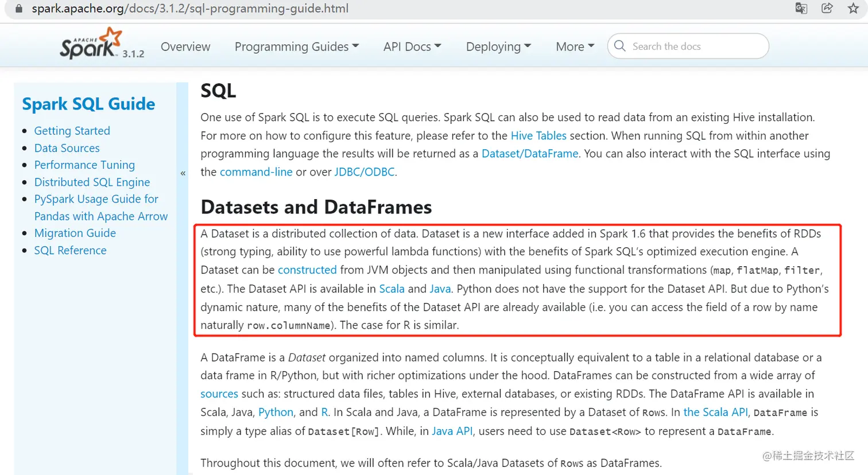This screenshot has height=475, width=868.
Task: Click the Dataset<Row> code text
Action: point(605,431)
